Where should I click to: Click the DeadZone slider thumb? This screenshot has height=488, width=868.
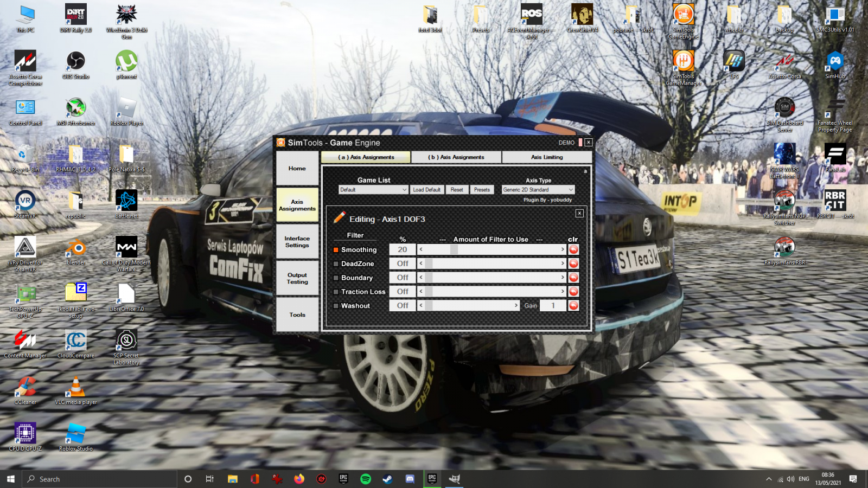(x=429, y=264)
